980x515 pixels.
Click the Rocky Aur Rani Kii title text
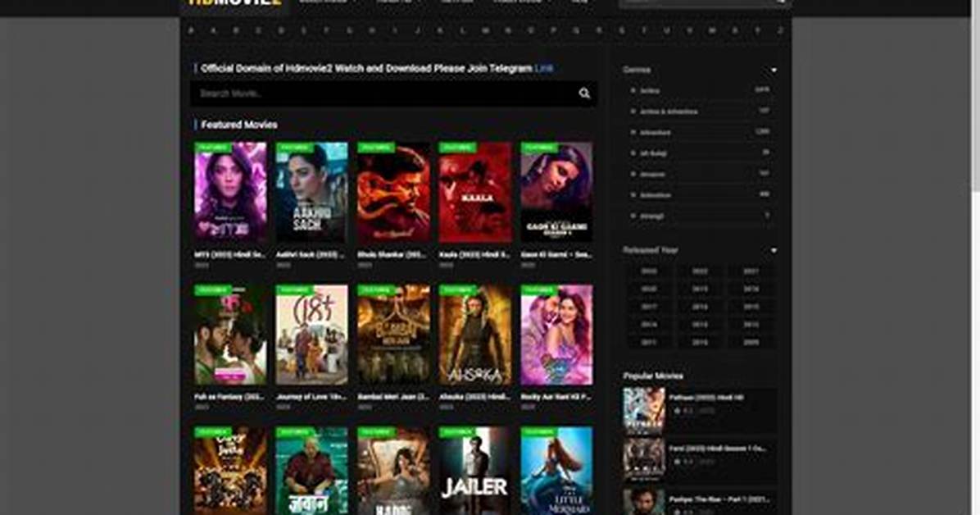pos(556,397)
